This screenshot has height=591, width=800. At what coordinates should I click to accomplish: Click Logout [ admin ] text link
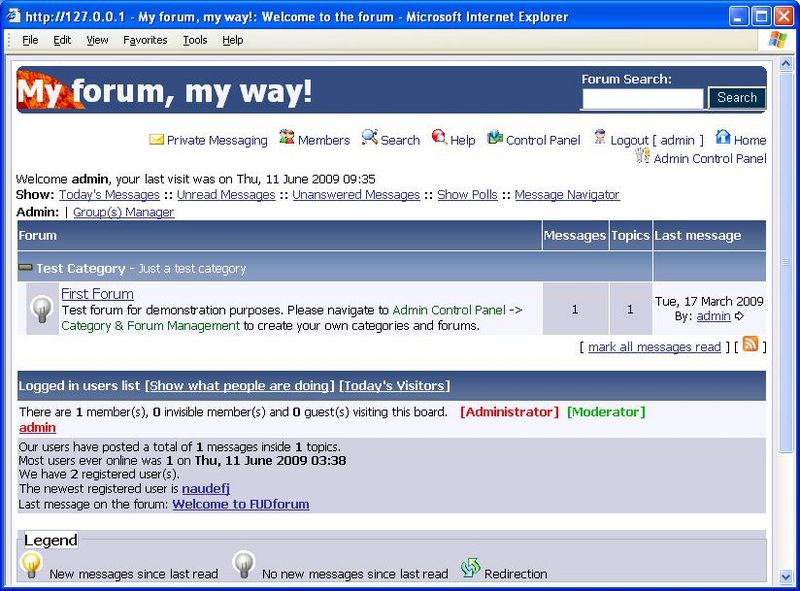point(657,140)
